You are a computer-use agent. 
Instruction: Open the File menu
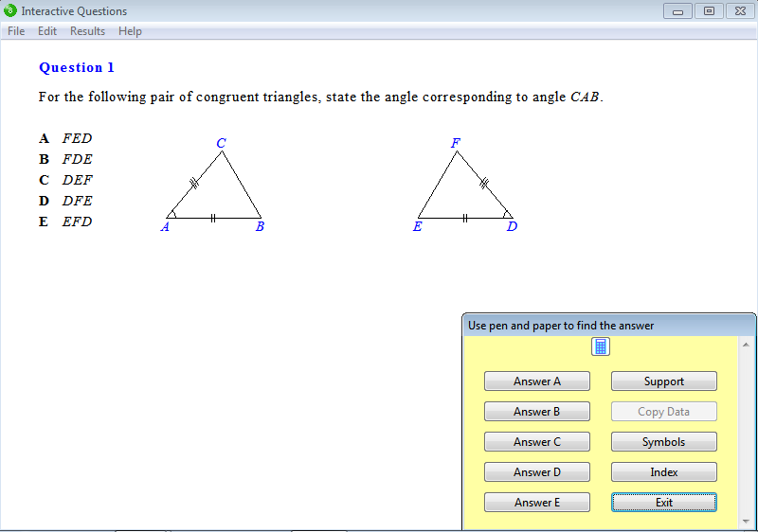[x=16, y=31]
